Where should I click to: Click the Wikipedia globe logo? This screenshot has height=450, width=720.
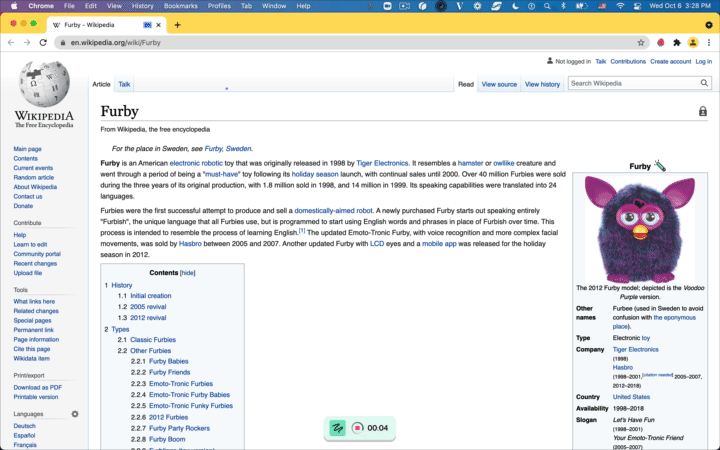pos(43,85)
